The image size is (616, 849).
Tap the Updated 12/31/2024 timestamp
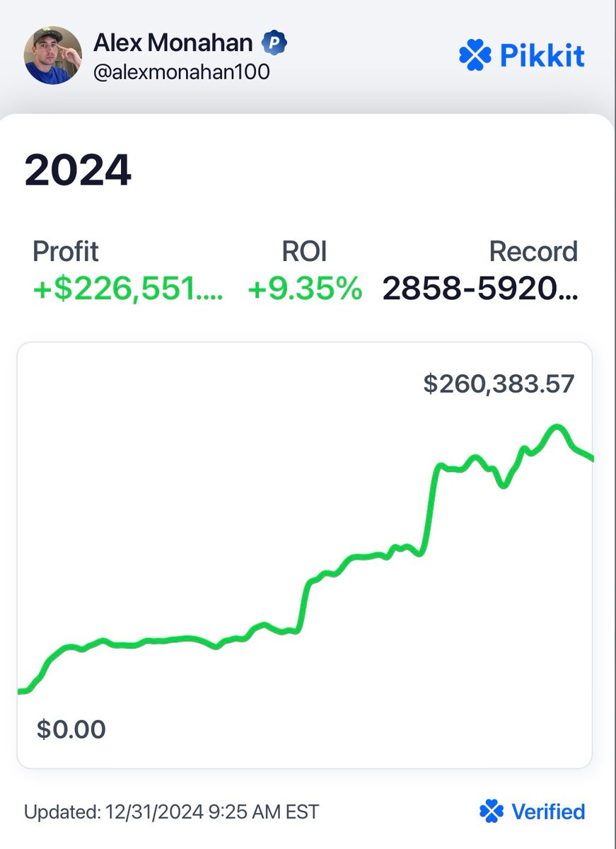tap(171, 812)
